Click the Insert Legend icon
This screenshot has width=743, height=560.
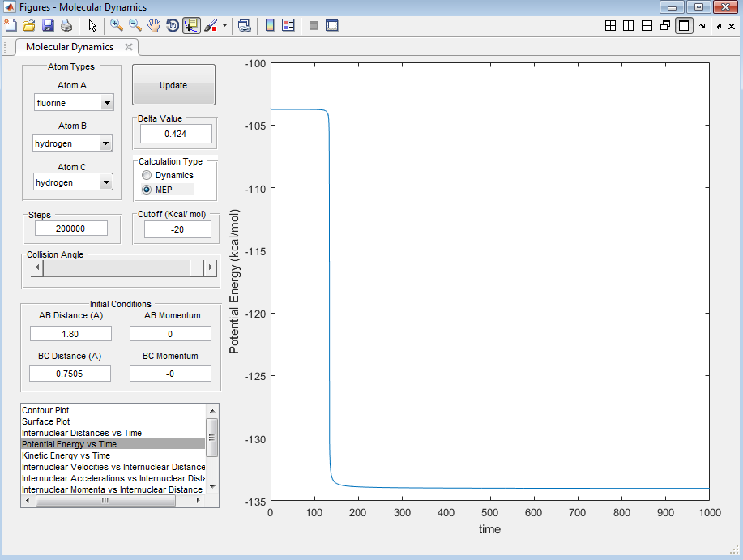(288, 25)
